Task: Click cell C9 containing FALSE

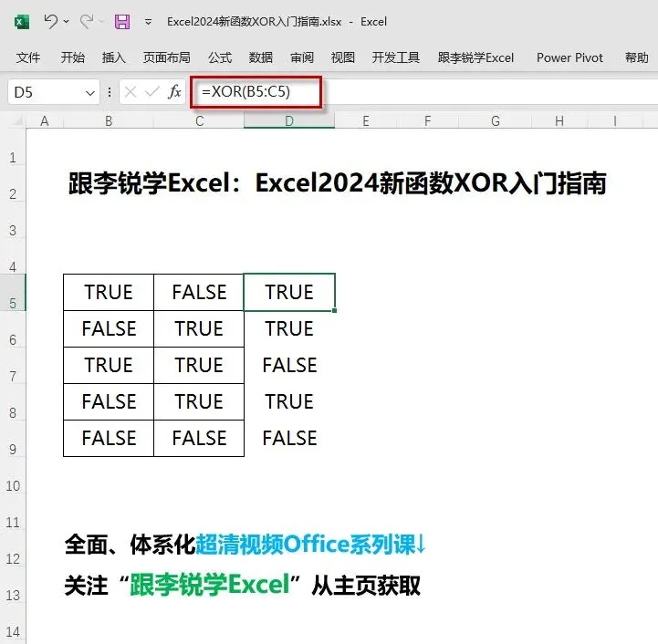Action: (x=199, y=438)
